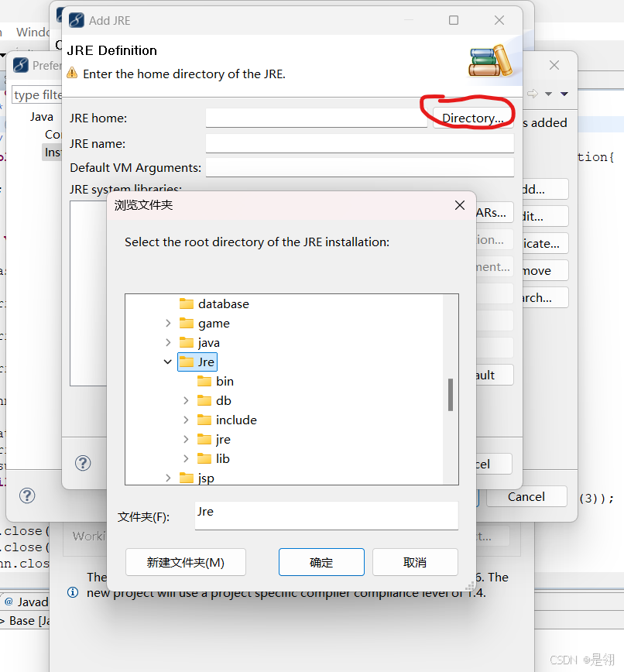The image size is (624, 672).
Task: Collapse the Jre folder node
Action: [168, 361]
